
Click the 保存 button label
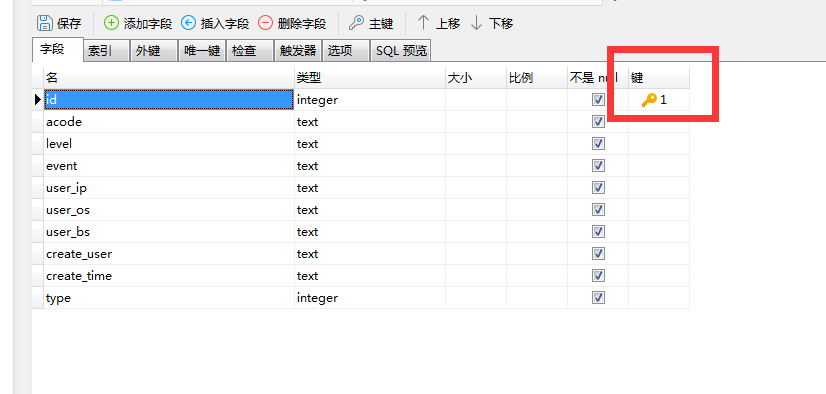(69, 24)
